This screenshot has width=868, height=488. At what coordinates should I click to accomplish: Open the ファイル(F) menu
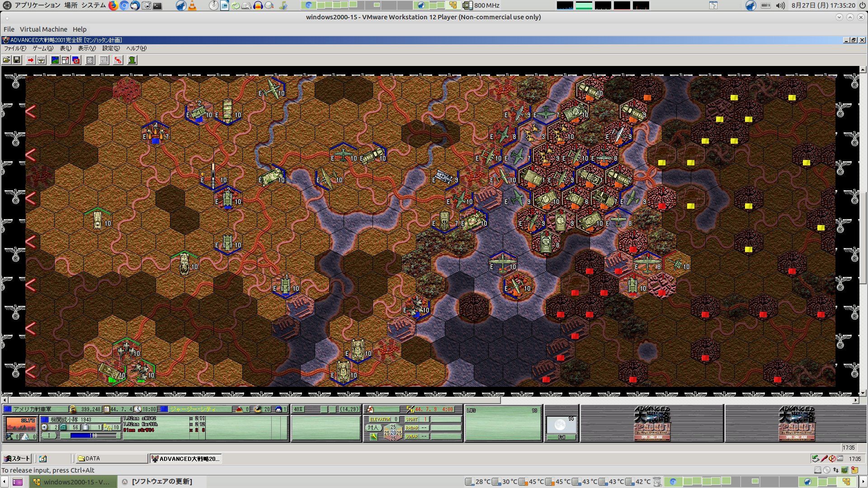click(15, 48)
